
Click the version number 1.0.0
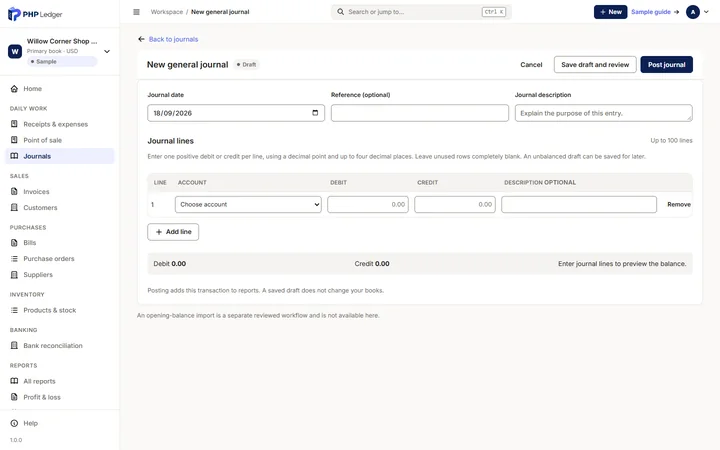tap(16, 440)
